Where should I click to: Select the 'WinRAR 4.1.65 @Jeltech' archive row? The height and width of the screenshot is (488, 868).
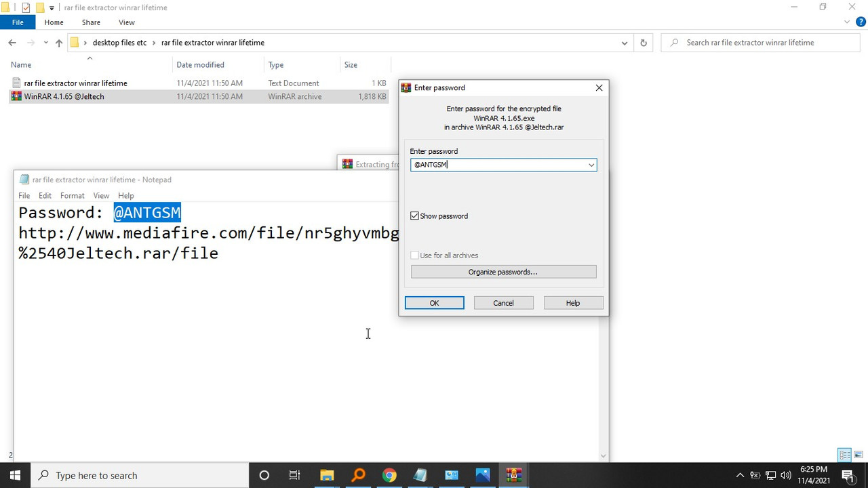pyautogui.click(x=199, y=96)
